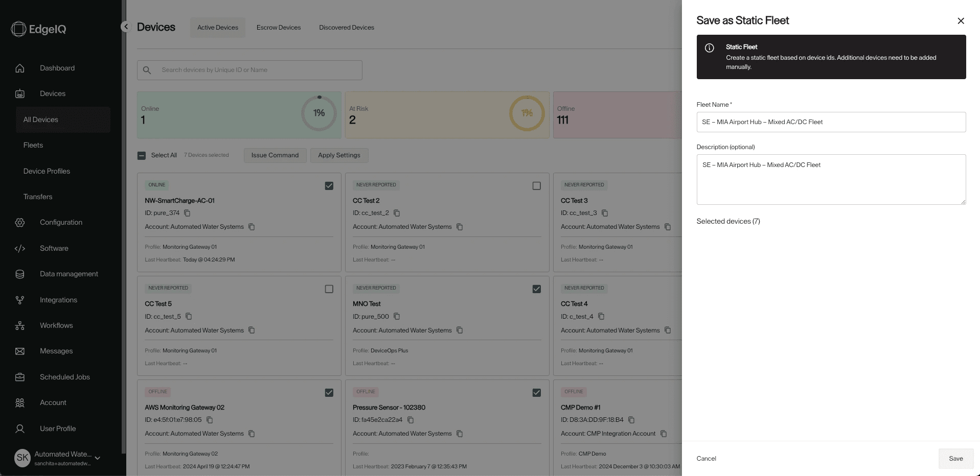
Task: Toggle the Select All checkbox
Action: (x=142, y=155)
